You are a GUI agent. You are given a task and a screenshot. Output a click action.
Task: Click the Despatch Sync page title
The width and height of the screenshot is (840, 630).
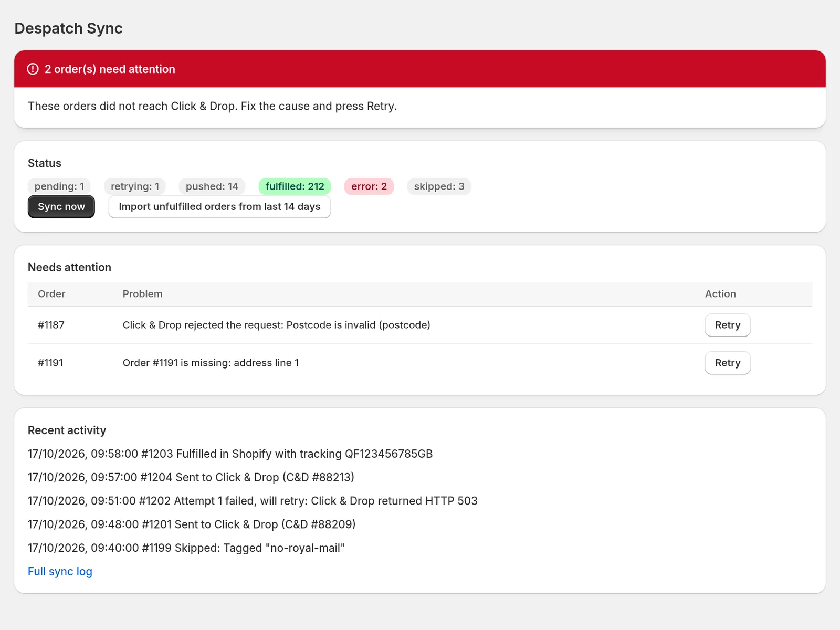point(69,28)
